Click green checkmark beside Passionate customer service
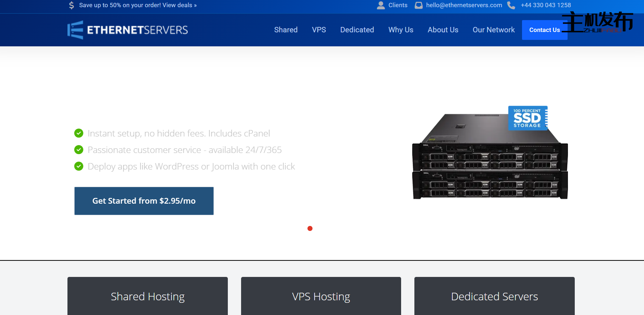This screenshot has width=644, height=315. (x=79, y=150)
